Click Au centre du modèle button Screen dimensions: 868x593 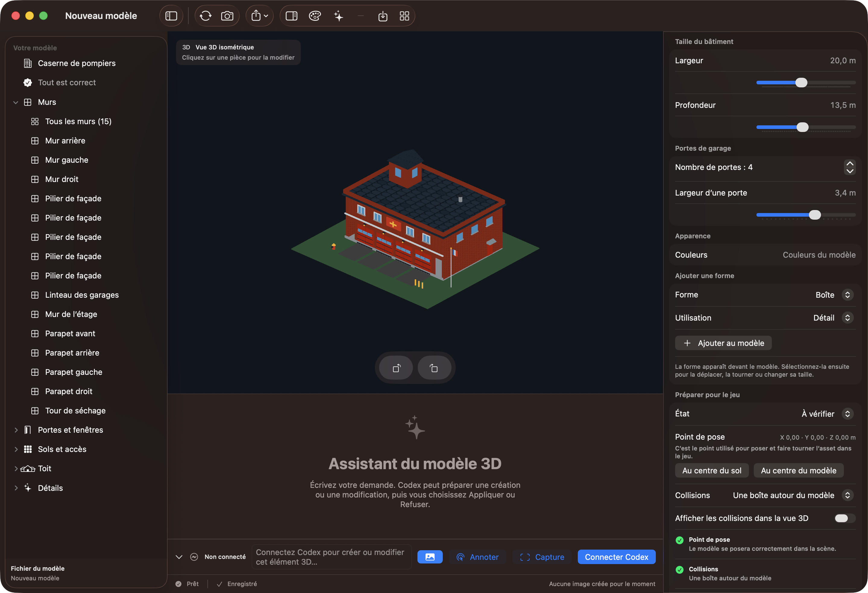coord(799,470)
